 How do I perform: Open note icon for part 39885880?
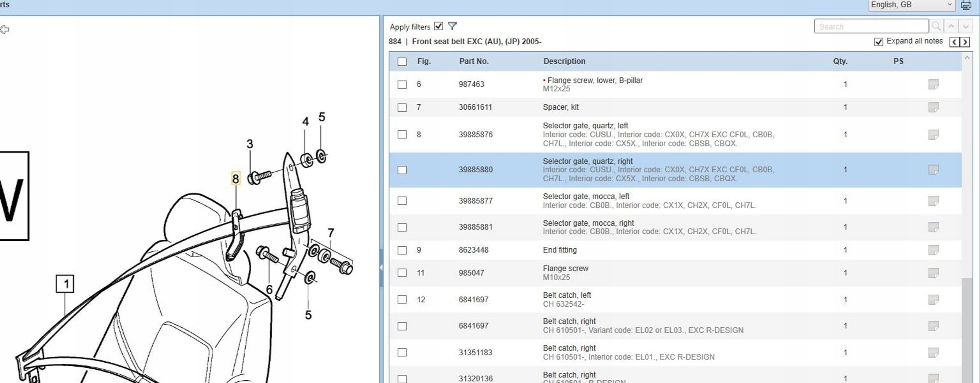[933, 170]
